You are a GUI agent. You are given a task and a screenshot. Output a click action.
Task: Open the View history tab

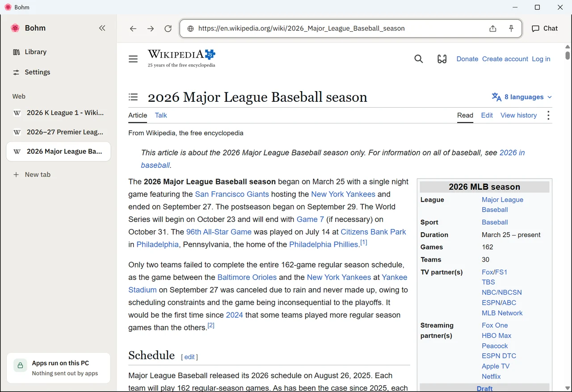pos(518,115)
